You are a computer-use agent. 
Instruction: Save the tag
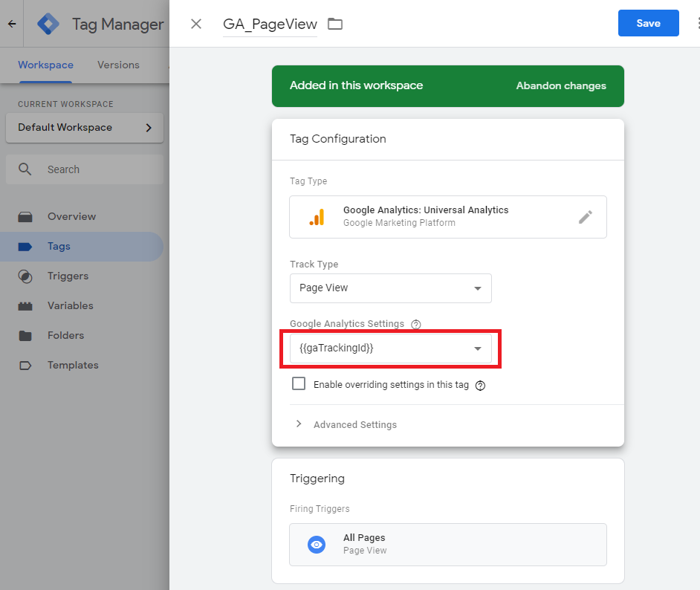pyautogui.click(x=648, y=23)
